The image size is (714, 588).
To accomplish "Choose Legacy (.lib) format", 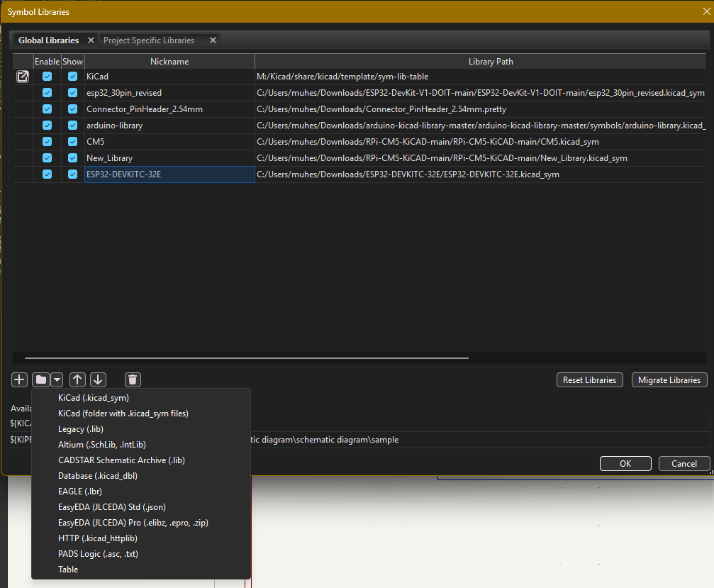I will 141,429.
